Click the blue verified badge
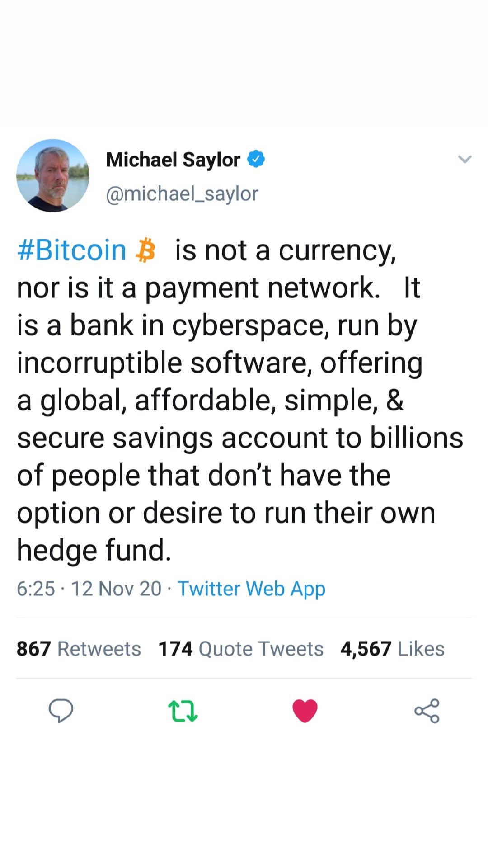The height and width of the screenshot is (868, 488). [x=256, y=159]
